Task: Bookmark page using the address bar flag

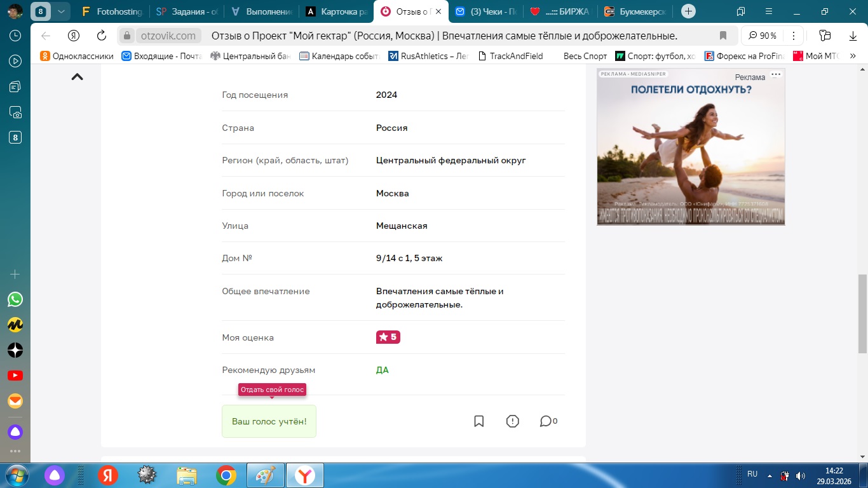Action: [722, 36]
